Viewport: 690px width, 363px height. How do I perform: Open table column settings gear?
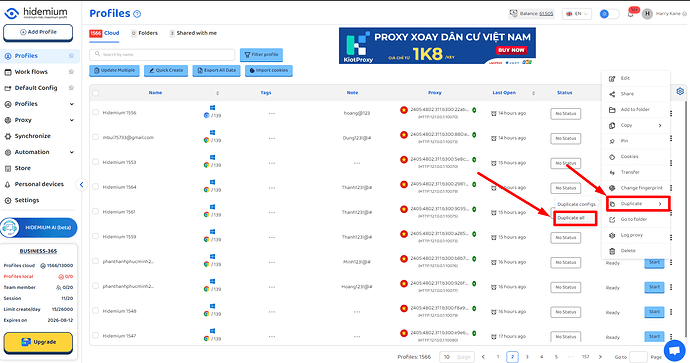point(680,92)
